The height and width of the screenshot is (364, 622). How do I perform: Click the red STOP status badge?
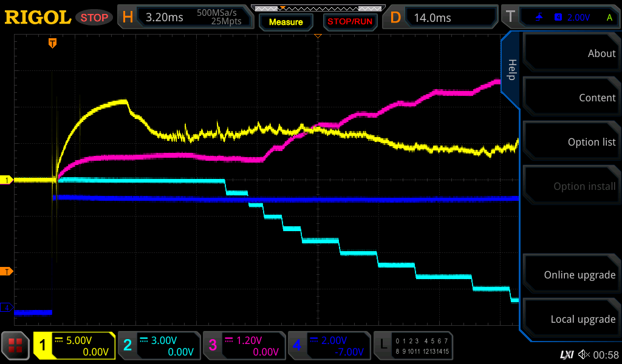point(94,18)
